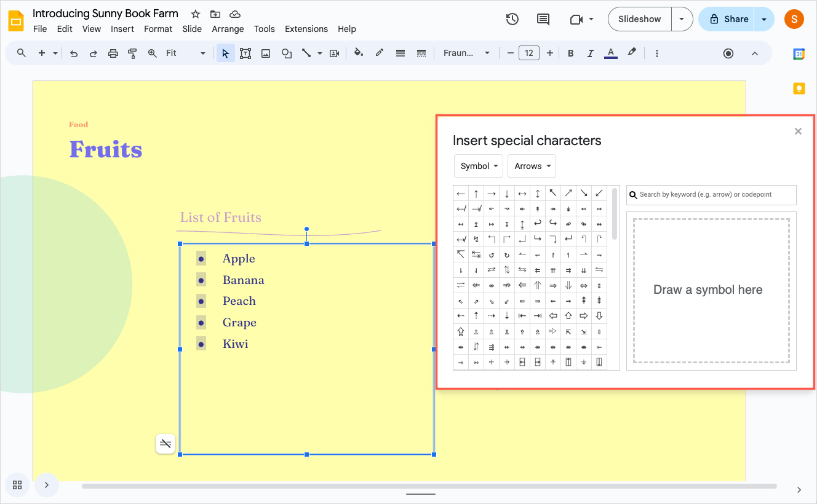Click the autofit text options button

[x=165, y=443]
